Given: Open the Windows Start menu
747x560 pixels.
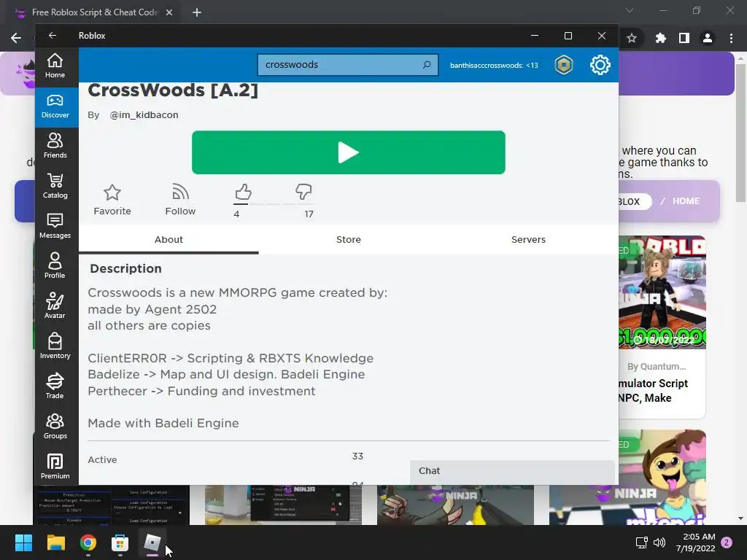Looking at the screenshot, I should (x=23, y=542).
